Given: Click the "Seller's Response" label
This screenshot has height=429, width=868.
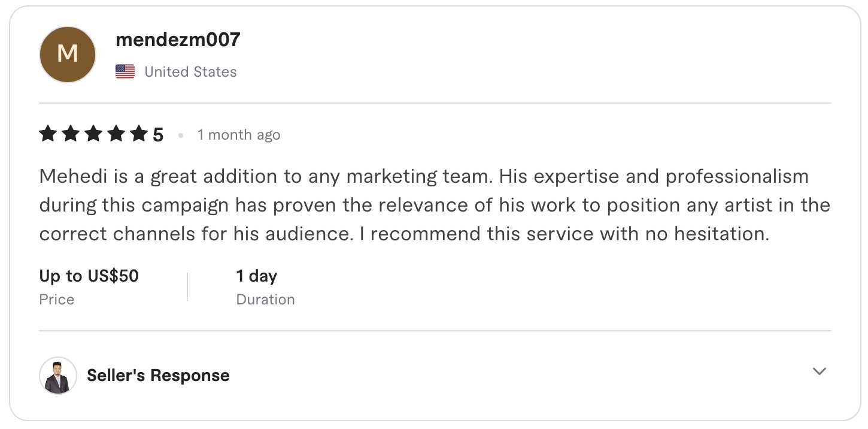Looking at the screenshot, I should pos(158,376).
